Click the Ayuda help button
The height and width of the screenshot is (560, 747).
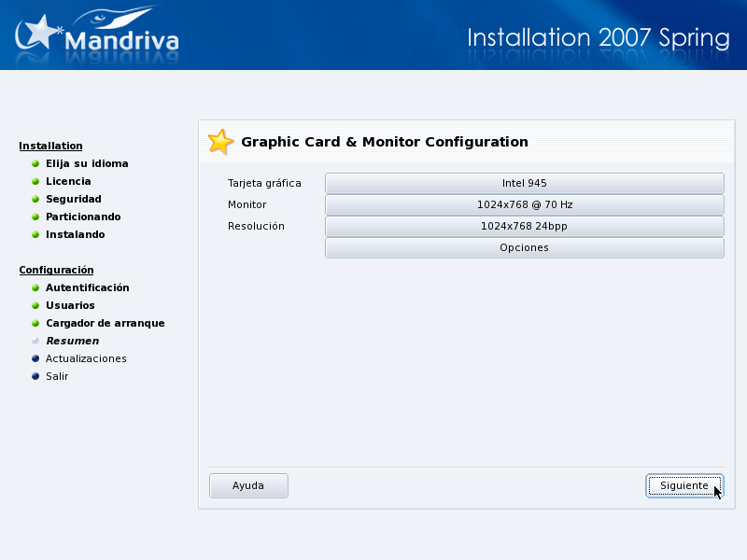click(x=248, y=485)
